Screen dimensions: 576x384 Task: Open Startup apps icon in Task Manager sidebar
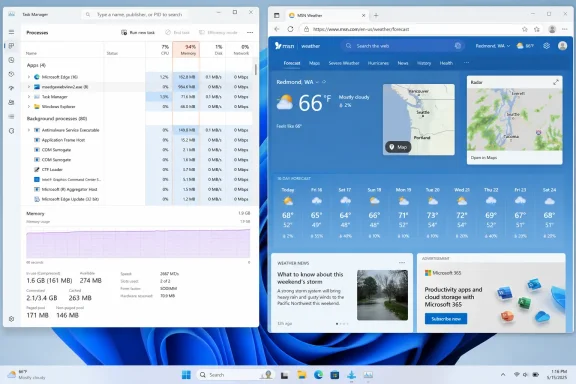point(11,88)
